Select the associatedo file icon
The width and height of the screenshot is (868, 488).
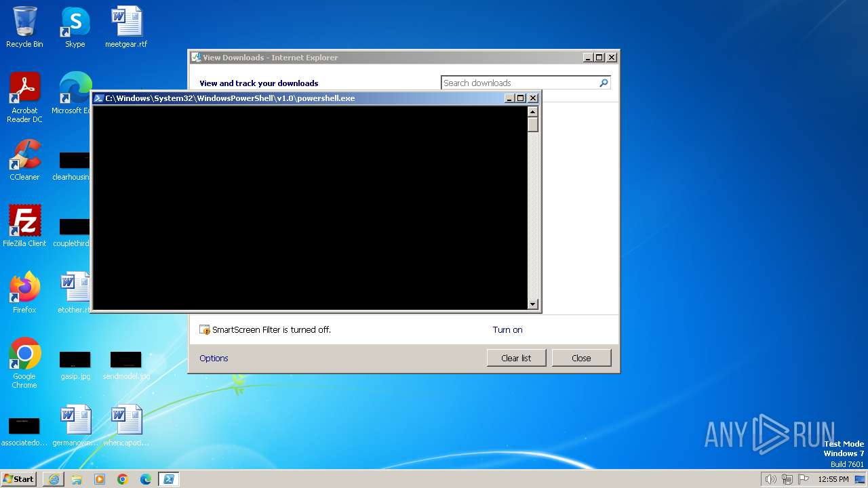tap(24, 431)
